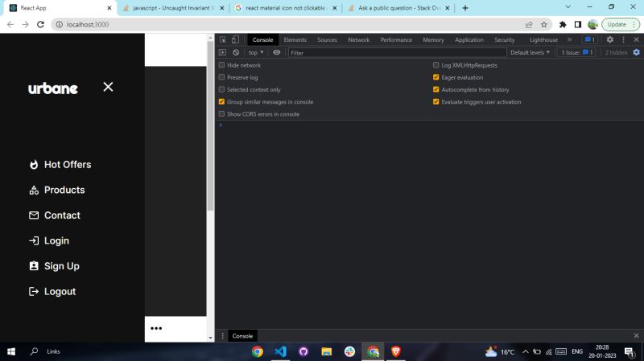
Task: Uncheck Group similar messages in console
Action: click(222, 102)
